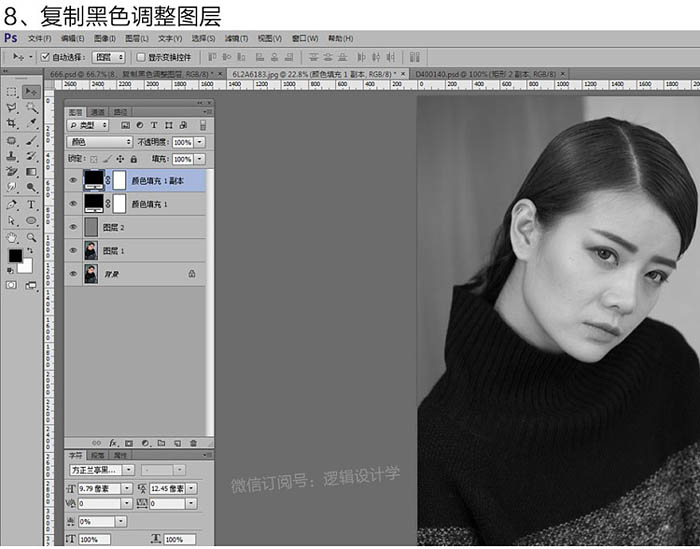Viewport: 700px width, 549px height.
Task: Select the Eraser tool
Action: click(12, 172)
